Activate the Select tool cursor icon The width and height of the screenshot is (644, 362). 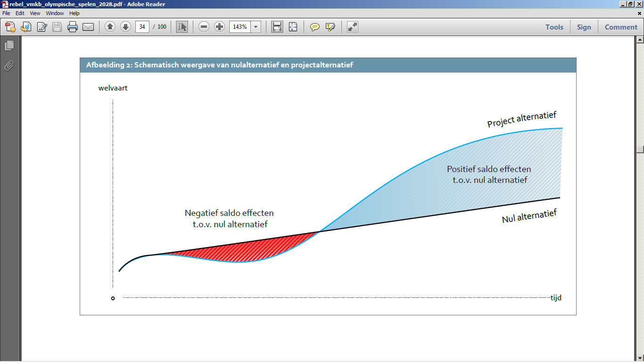tap(182, 27)
